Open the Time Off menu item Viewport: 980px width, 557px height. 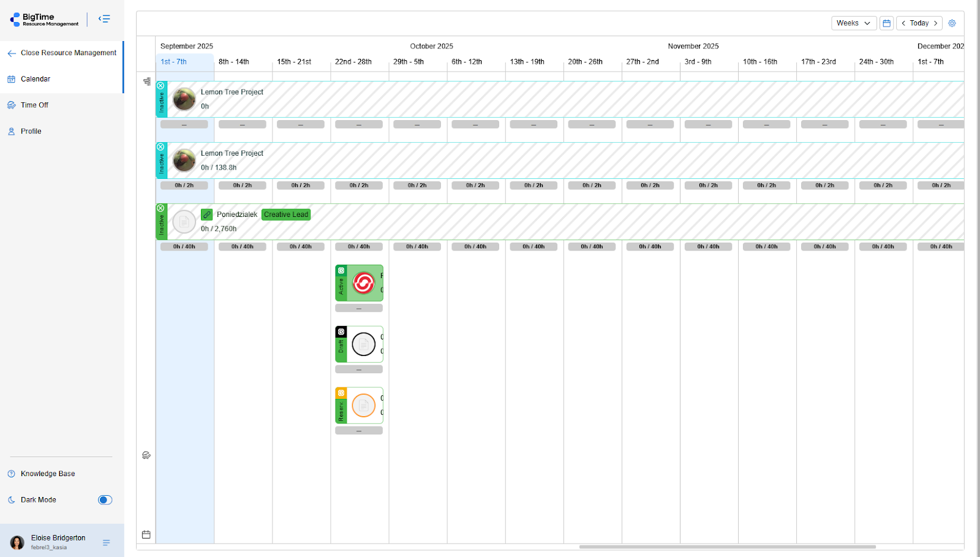[x=34, y=105]
